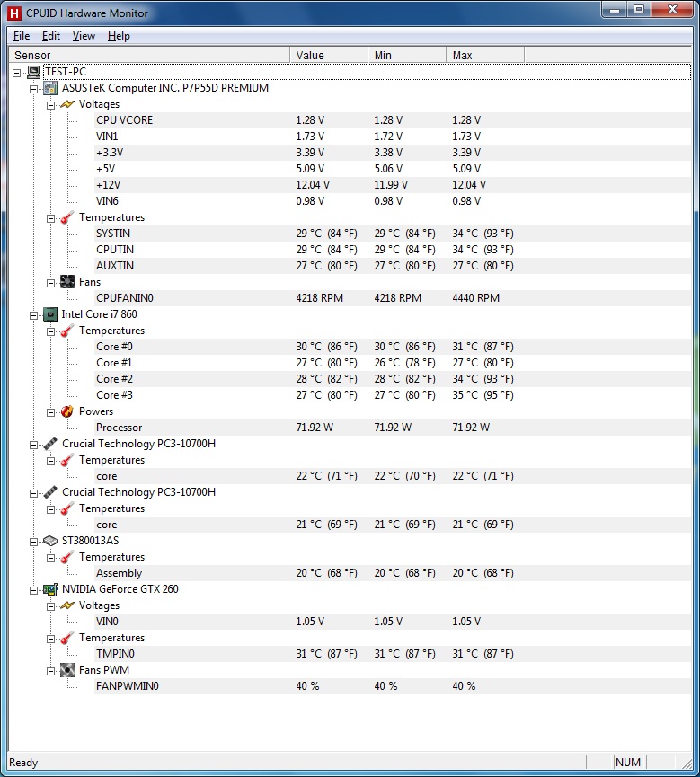The height and width of the screenshot is (777, 700).
Task: Click the window resize grip corner
Action: [687, 764]
